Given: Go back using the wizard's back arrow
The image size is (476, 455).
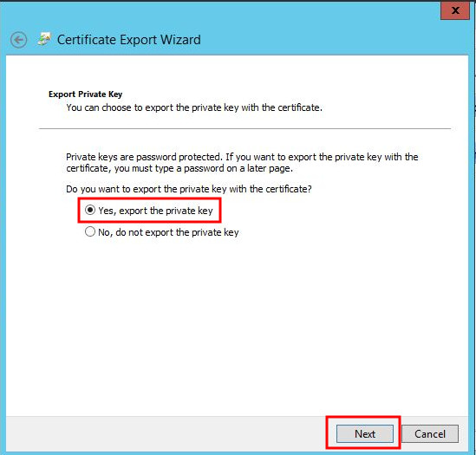Looking at the screenshot, I should (x=18, y=40).
